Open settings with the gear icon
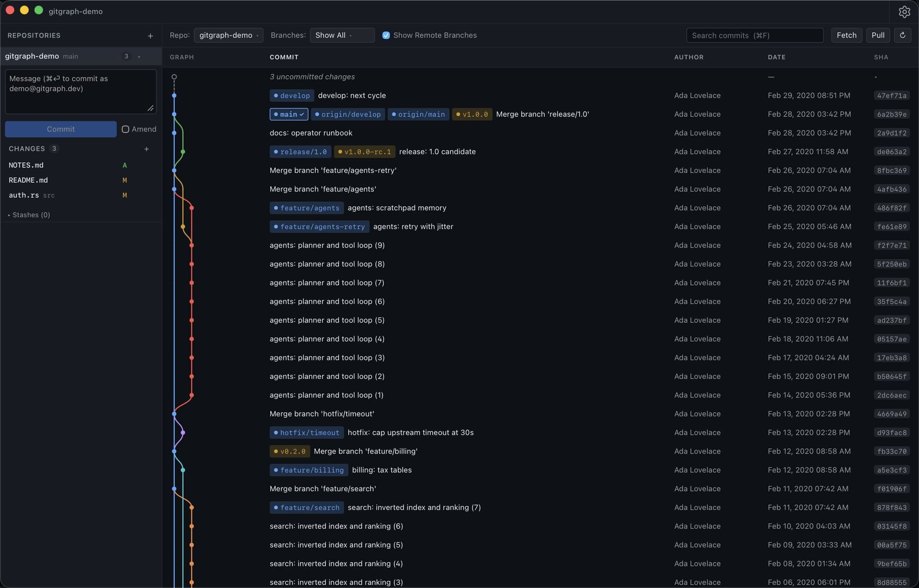 click(x=904, y=11)
